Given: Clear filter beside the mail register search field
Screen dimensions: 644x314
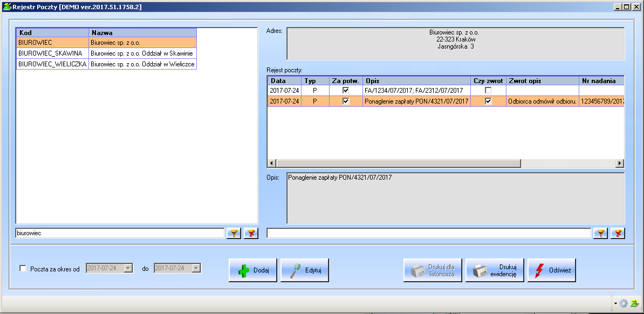Looking at the screenshot, I should [618, 234].
